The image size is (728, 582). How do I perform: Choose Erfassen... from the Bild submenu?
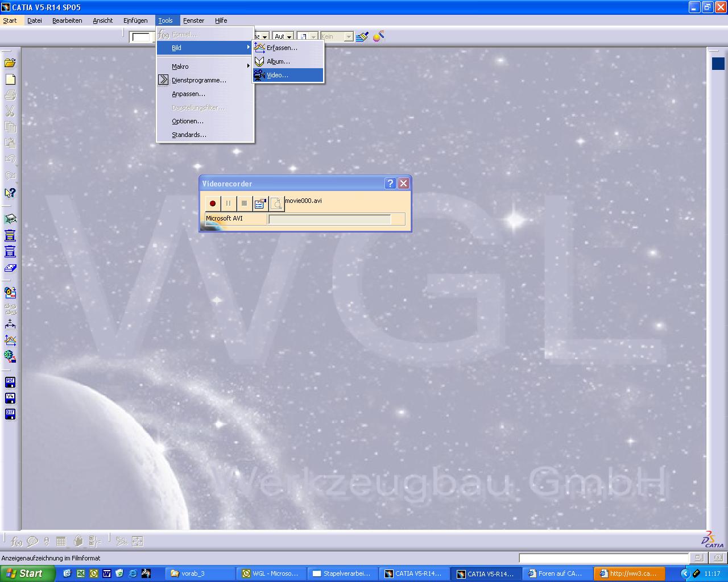pos(288,48)
